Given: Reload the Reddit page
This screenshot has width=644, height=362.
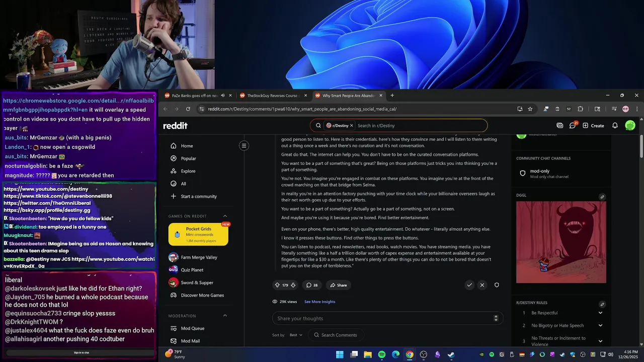Looking at the screenshot, I should (x=188, y=109).
